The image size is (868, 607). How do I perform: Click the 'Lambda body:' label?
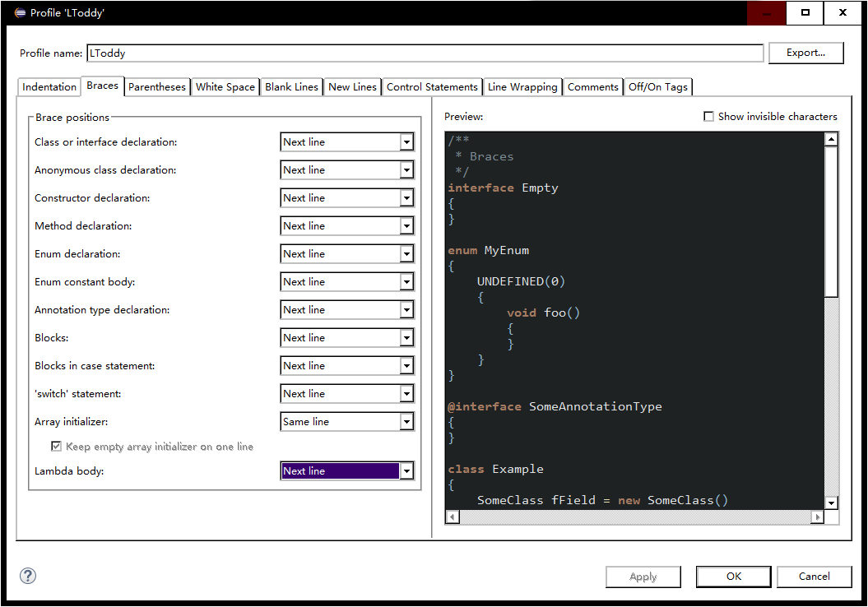pyautogui.click(x=69, y=471)
